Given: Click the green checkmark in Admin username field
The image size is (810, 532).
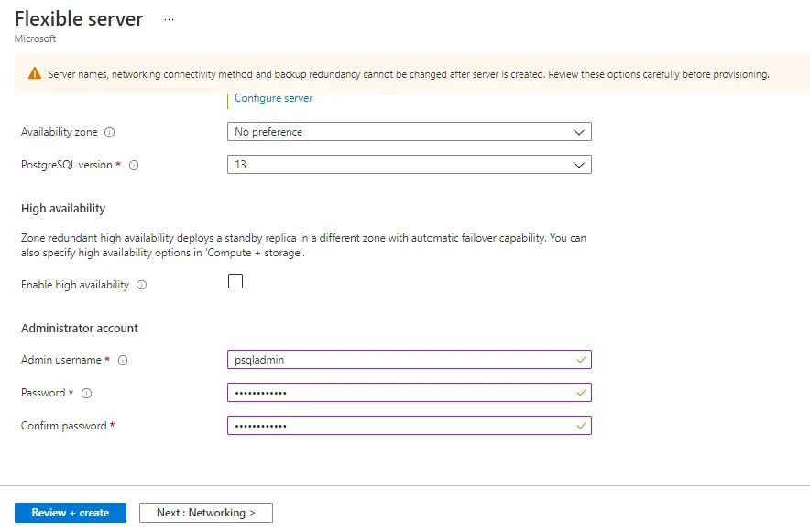Looking at the screenshot, I should (x=580, y=359).
